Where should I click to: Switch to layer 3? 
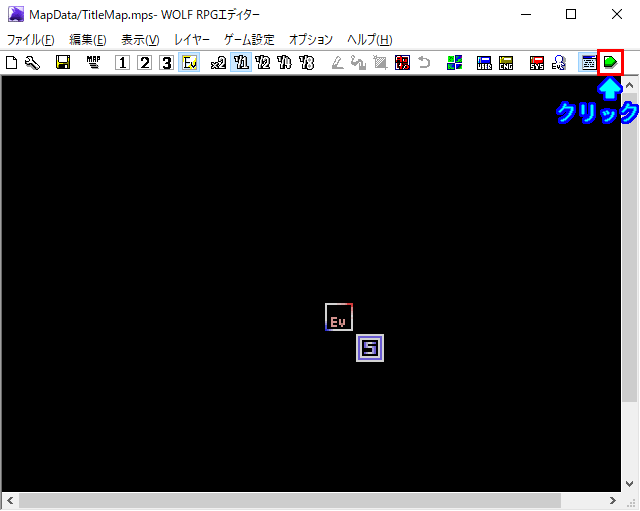(167, 63)
